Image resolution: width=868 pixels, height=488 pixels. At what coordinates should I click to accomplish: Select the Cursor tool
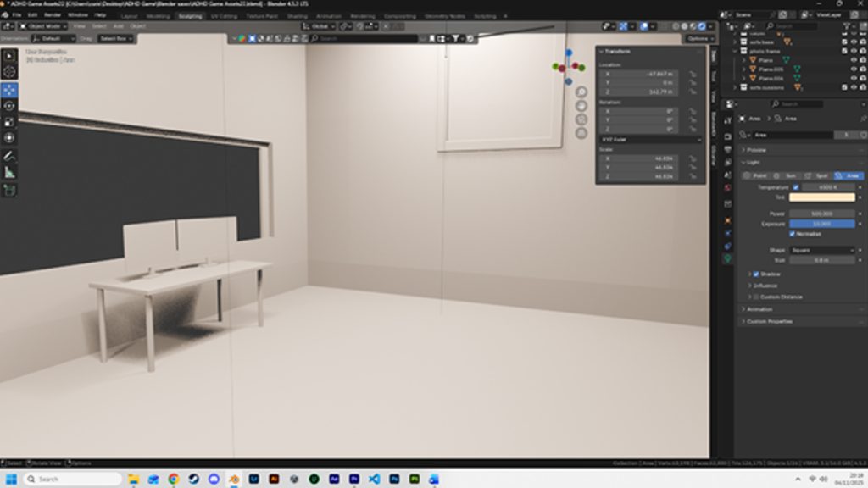pos(9,72)
